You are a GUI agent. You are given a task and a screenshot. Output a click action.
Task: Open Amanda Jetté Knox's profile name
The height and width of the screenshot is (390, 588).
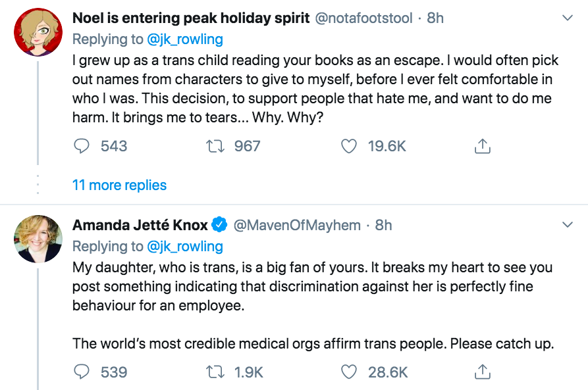[x=140, y=226]
